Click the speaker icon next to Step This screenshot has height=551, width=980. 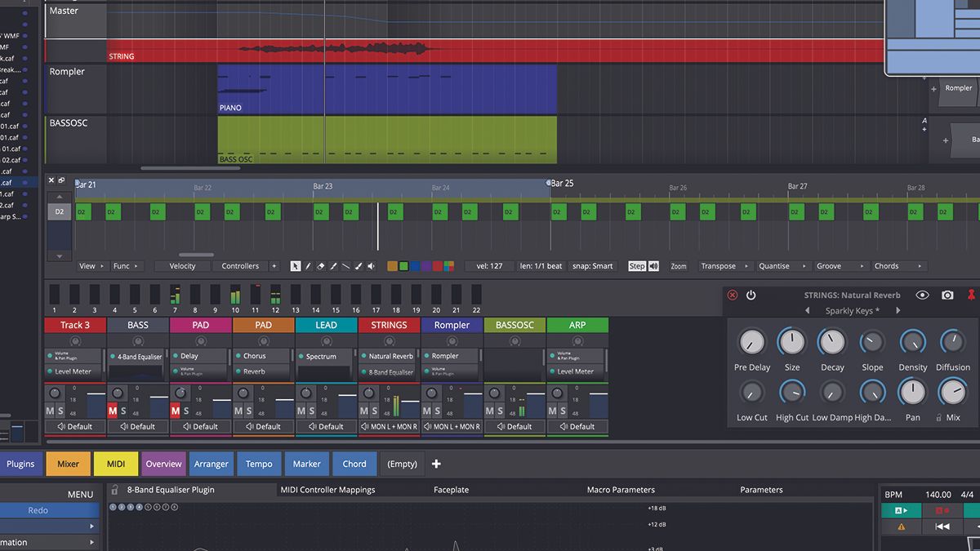coord(653,266)
